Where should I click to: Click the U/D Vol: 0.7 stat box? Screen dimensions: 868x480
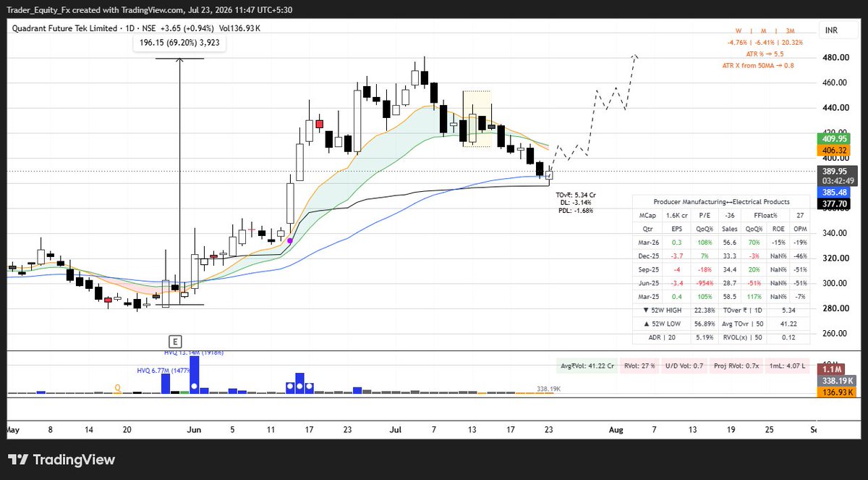684,366
